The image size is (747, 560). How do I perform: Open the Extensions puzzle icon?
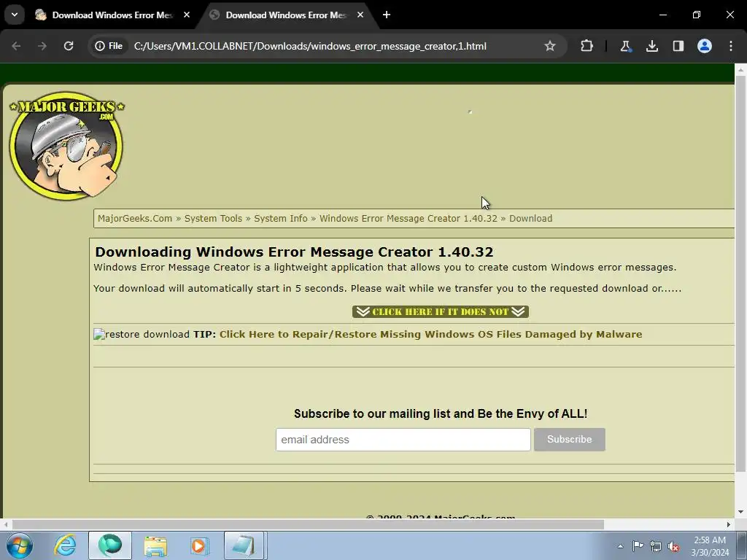coord(587,46)
